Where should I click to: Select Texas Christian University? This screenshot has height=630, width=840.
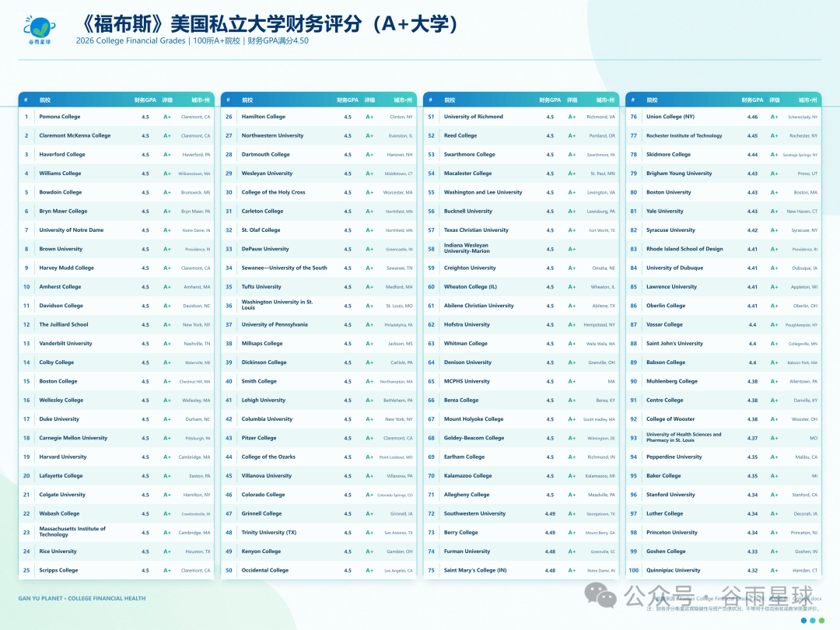click(x=476, y=229)
